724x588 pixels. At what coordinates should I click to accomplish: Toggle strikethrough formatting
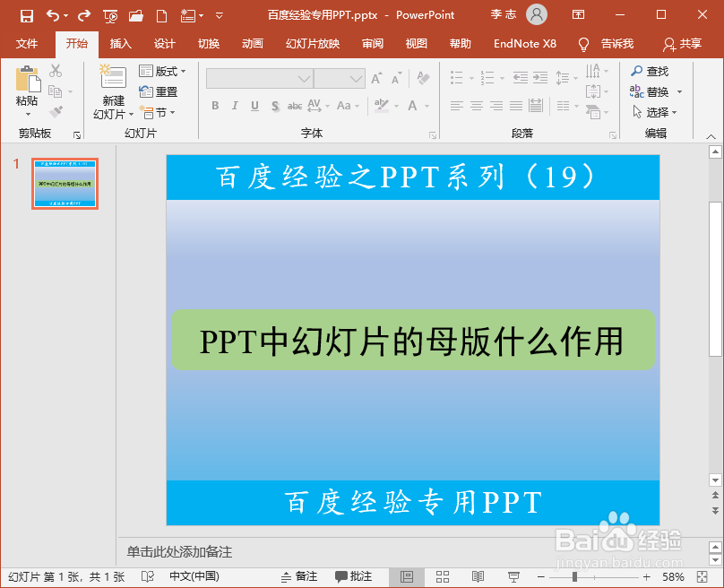click(295, 106)
